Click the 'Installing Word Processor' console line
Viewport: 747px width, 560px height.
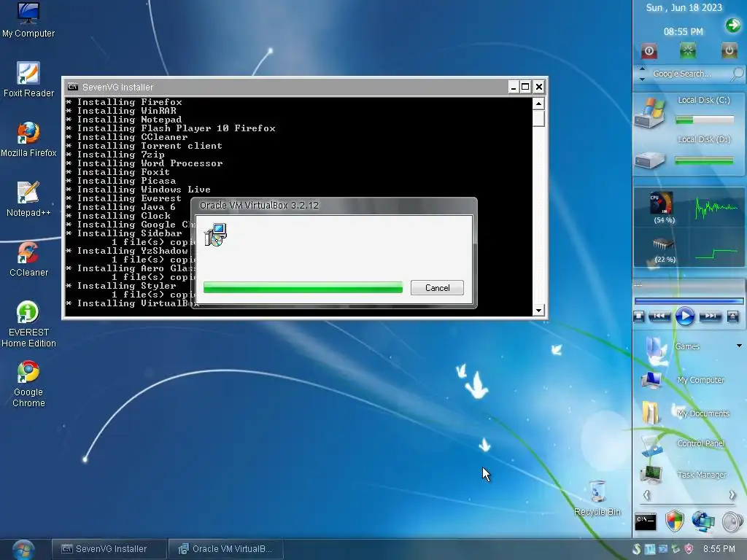pos(144,163)
